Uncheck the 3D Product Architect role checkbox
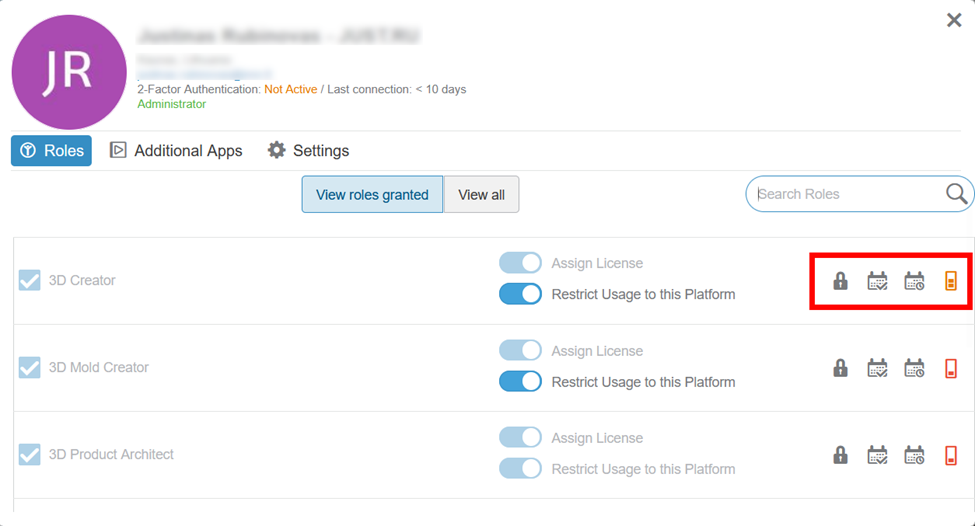 tap(29, 454)
